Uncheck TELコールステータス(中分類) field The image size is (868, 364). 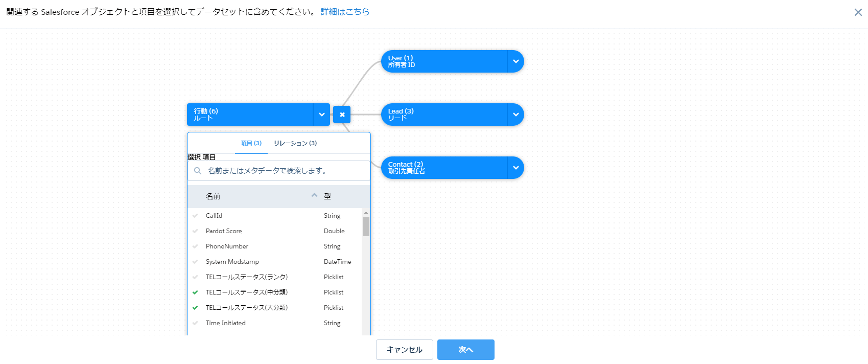coord(195,292)
